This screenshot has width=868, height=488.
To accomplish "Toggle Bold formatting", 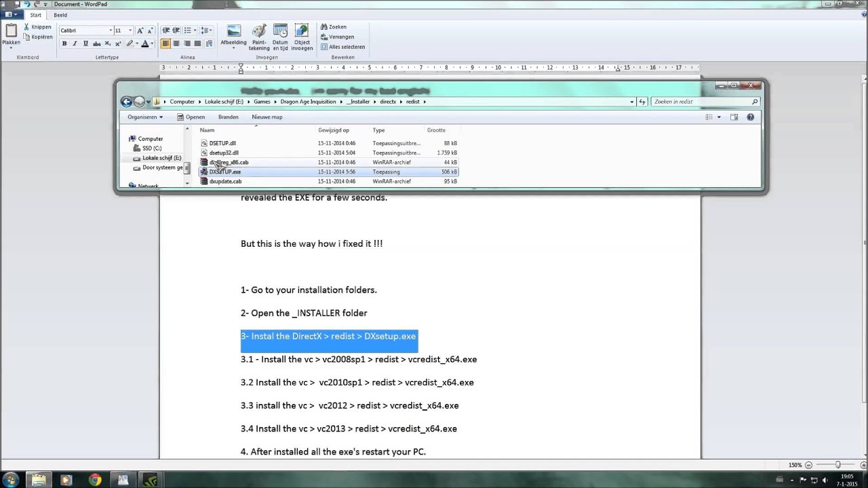I will click(64, 43).
